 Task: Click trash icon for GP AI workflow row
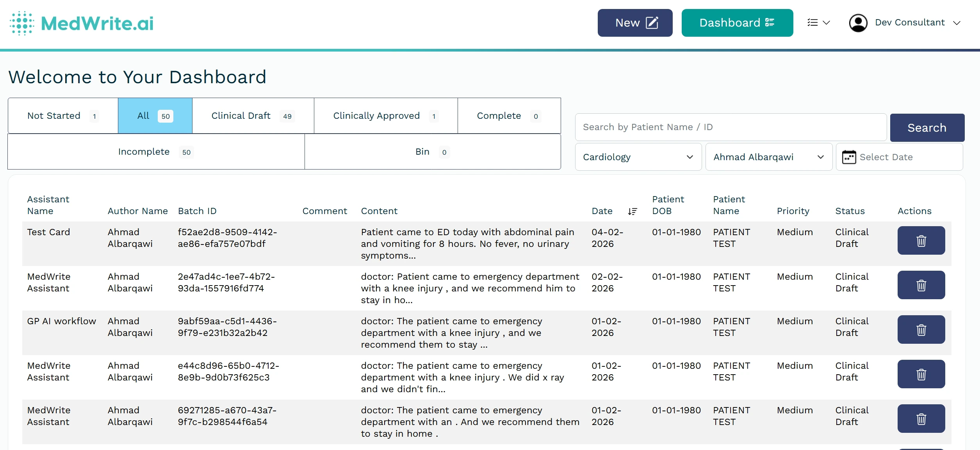pyautogui.click(x=921, y=330)
